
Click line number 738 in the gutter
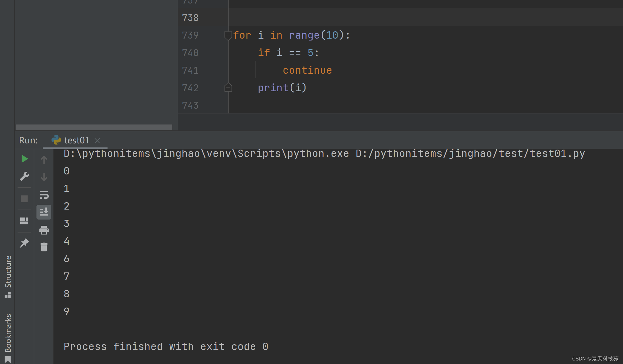point(190,18)
